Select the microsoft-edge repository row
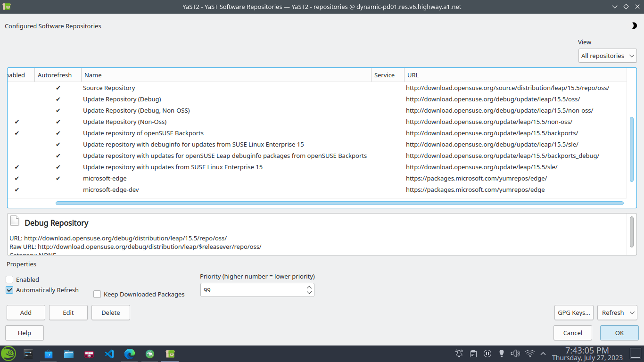The image size is (644, 362). tap(105, 178)
